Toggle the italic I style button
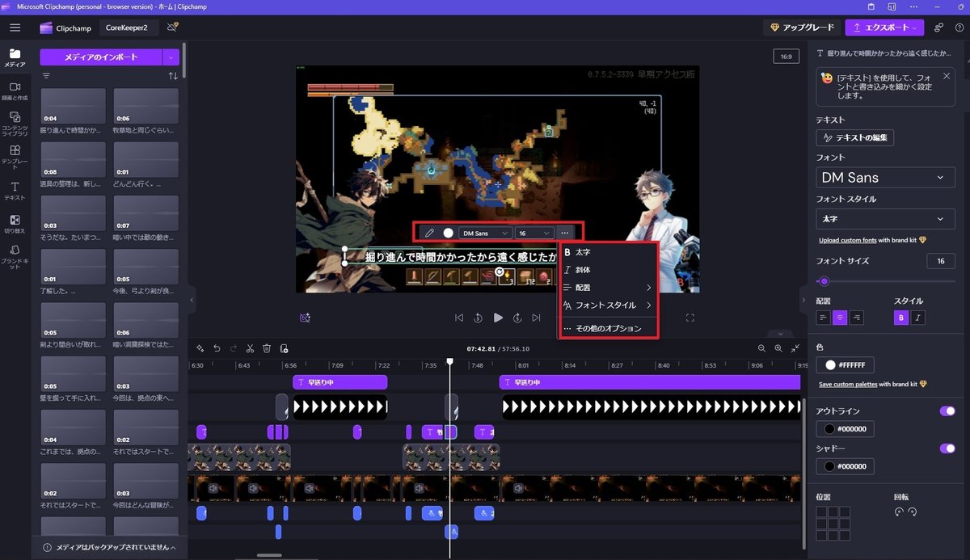This screenshot has width=970, height=560. pos(918,318)
